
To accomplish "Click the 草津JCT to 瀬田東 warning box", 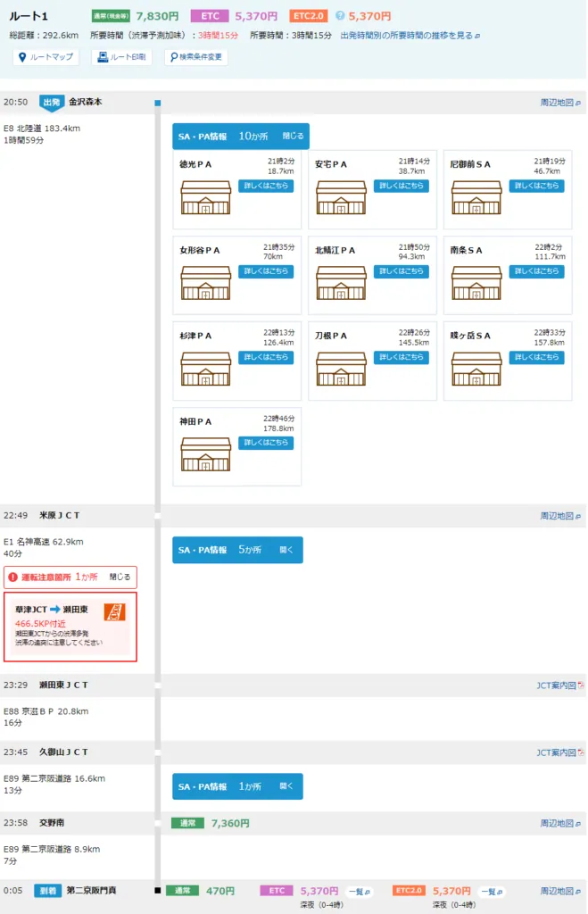I will [70, 627].
